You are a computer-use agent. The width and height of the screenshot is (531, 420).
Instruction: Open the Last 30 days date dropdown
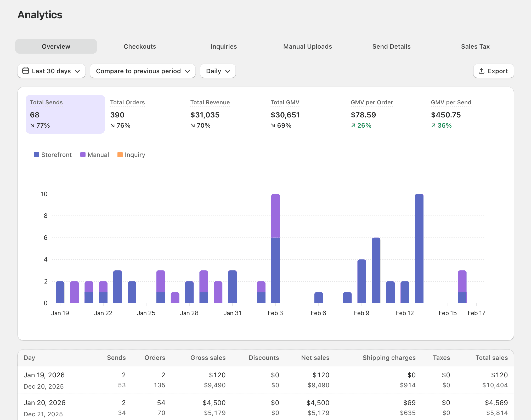[51, 71]
